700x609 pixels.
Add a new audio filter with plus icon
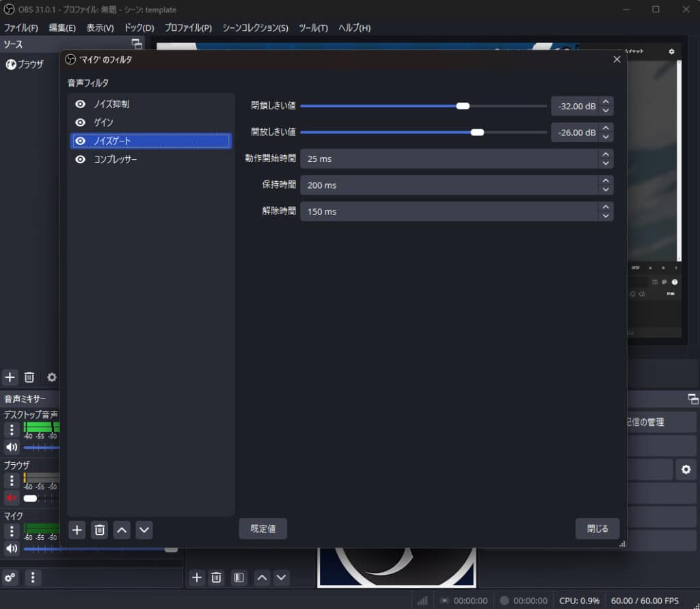[77, 530]
